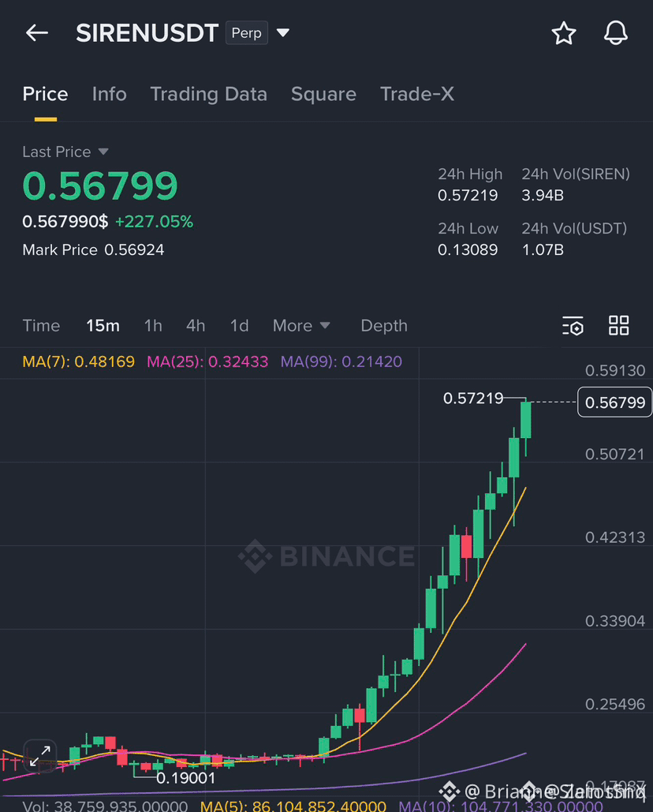Tap the 24h Low value 0.13089
Image resolution: width=653 pixels, height=812 pixels.
pyautogui.click(x=468, y=250)
